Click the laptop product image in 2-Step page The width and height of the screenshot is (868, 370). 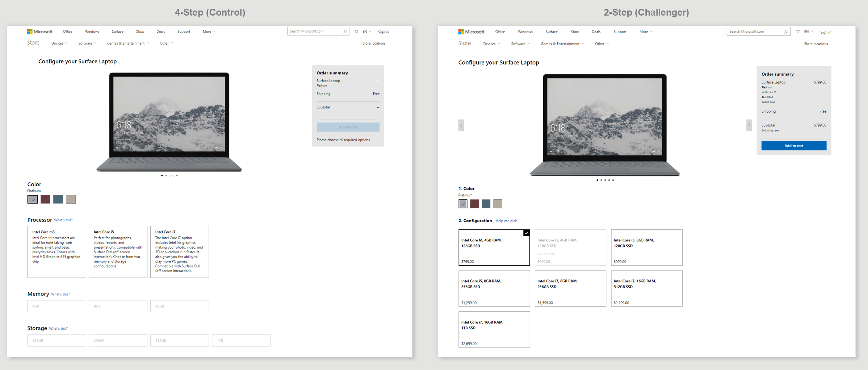[605, 125]
